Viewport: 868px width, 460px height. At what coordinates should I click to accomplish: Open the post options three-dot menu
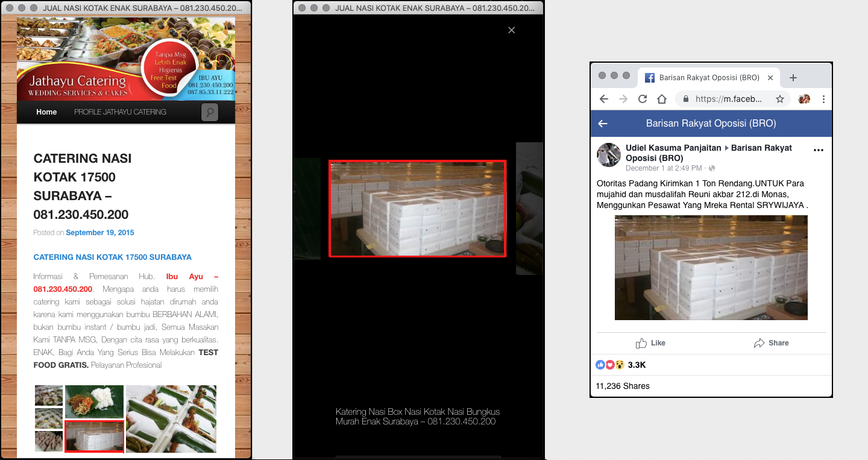point(819,150)
